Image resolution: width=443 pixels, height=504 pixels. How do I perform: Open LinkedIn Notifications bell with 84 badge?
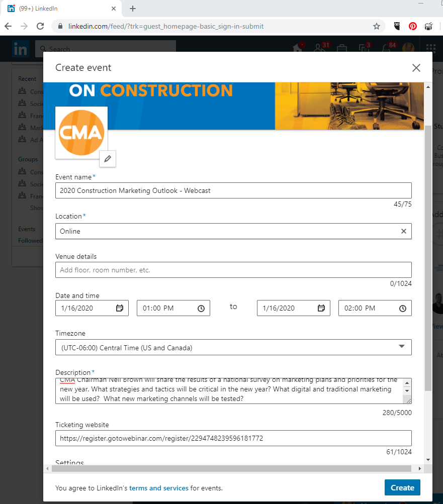click(388, 47)
